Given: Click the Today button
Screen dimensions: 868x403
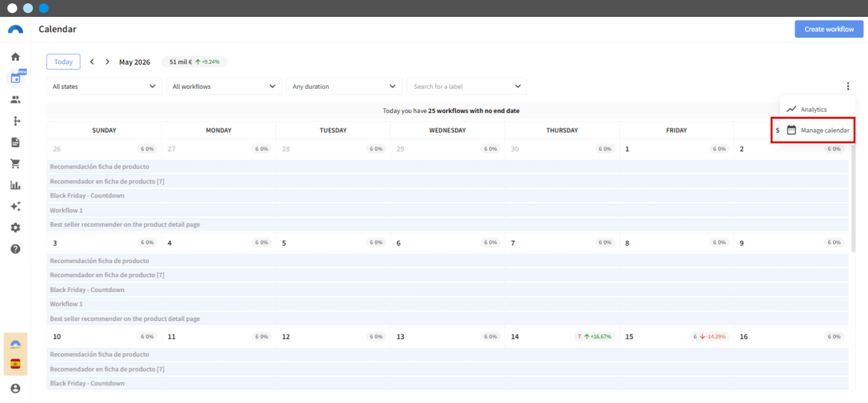Looking at the screenshot, I should (x=63, y=62).
